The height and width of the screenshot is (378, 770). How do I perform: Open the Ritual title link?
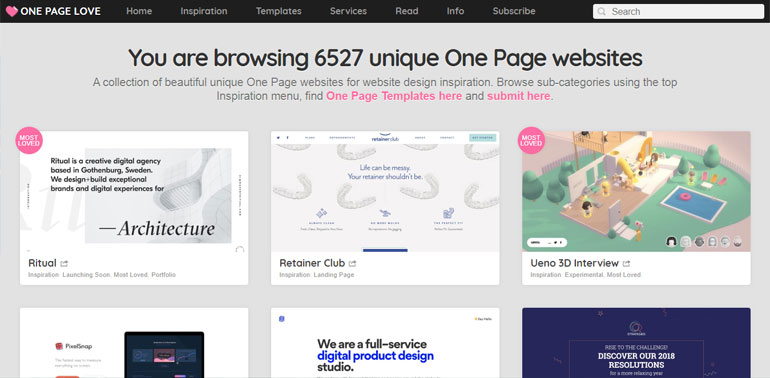pyautogui.click(x=42, y=263)
